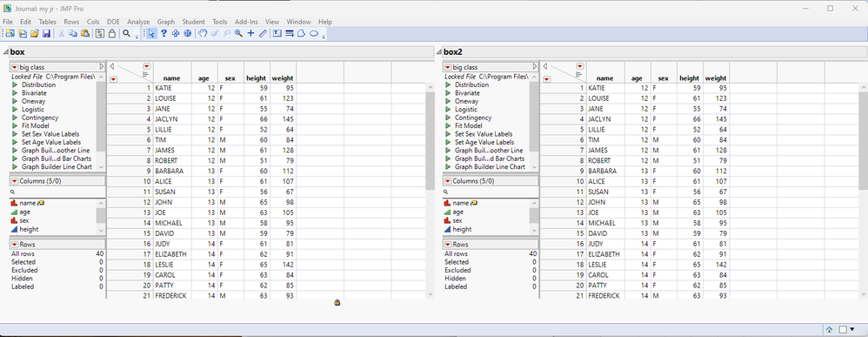The image size is (868, 337).
Task: Select the Selection fat-plus tool
Action: click(x=176, y=34)
